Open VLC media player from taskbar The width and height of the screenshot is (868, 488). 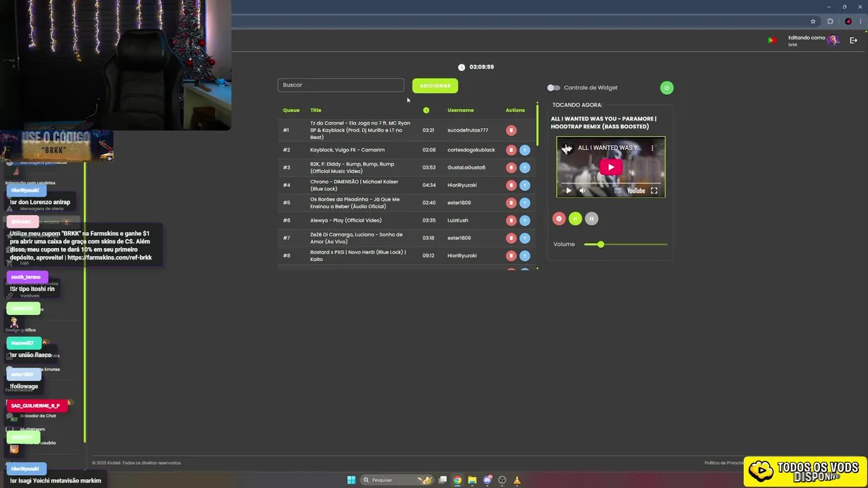point(517,480)
